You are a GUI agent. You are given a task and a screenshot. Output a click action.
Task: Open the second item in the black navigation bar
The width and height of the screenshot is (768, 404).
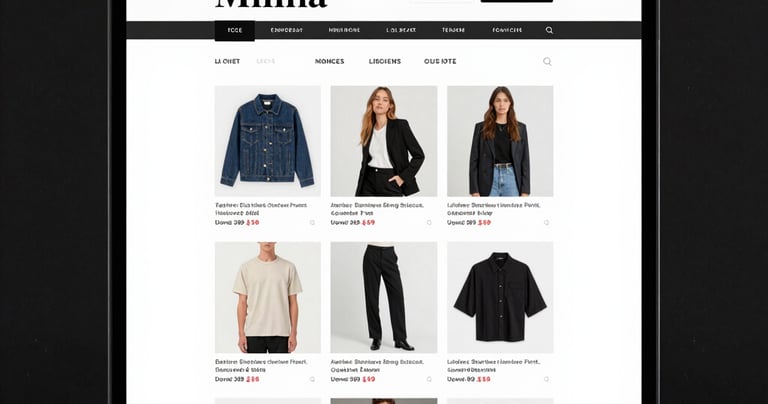click(x=287, y=30)
